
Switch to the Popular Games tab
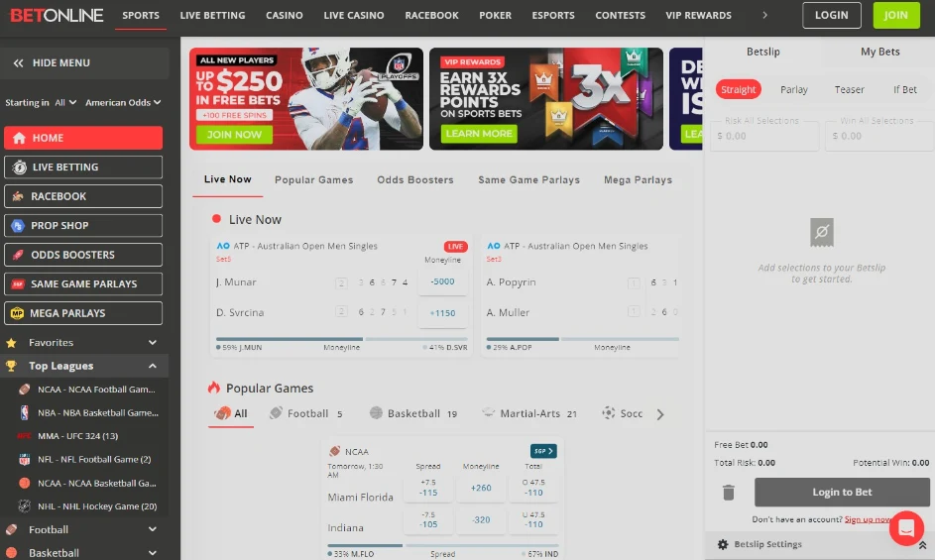[x=313, y=179]
